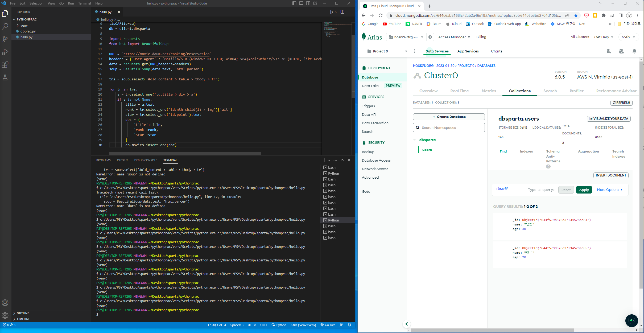Viewport: 644px width, 333px height.
Task: Open the Chrome extensions puzzle icon
Action: [x=604, y=15]
